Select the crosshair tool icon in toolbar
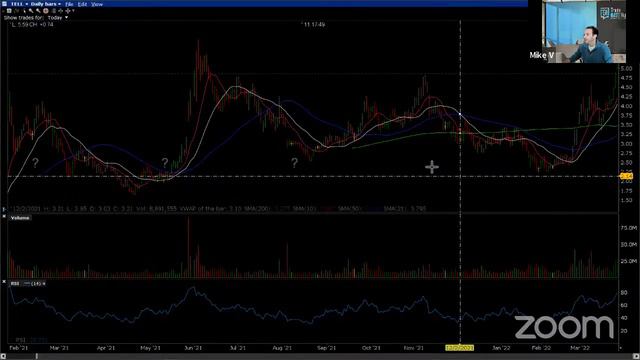This screenshot has height=360, width=640. 68,11
